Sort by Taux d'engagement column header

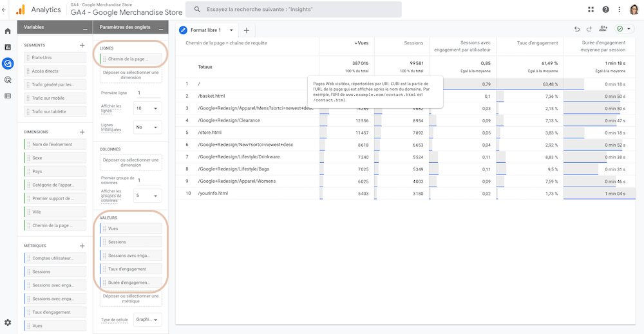click(537, 42)
